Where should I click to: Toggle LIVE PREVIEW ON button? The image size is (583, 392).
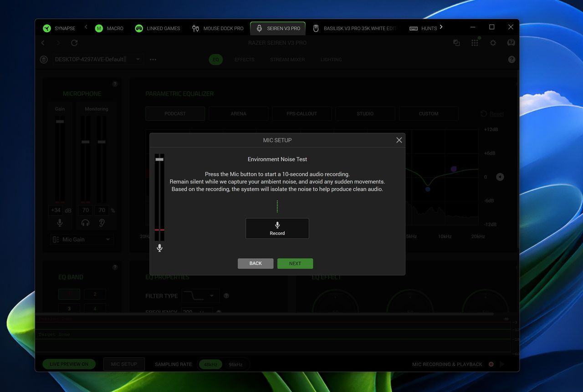69,364
